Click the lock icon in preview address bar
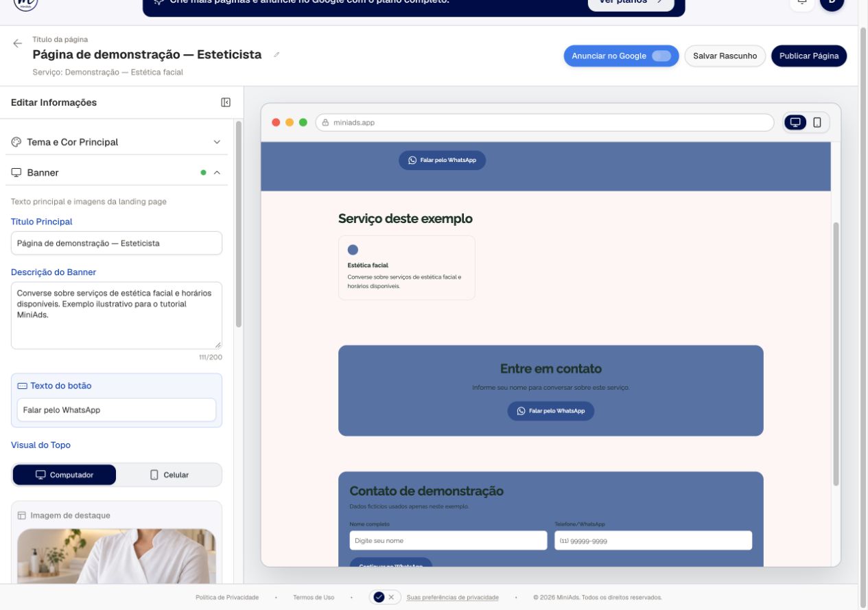The image size is (868, 610). (x=326, y=123)
